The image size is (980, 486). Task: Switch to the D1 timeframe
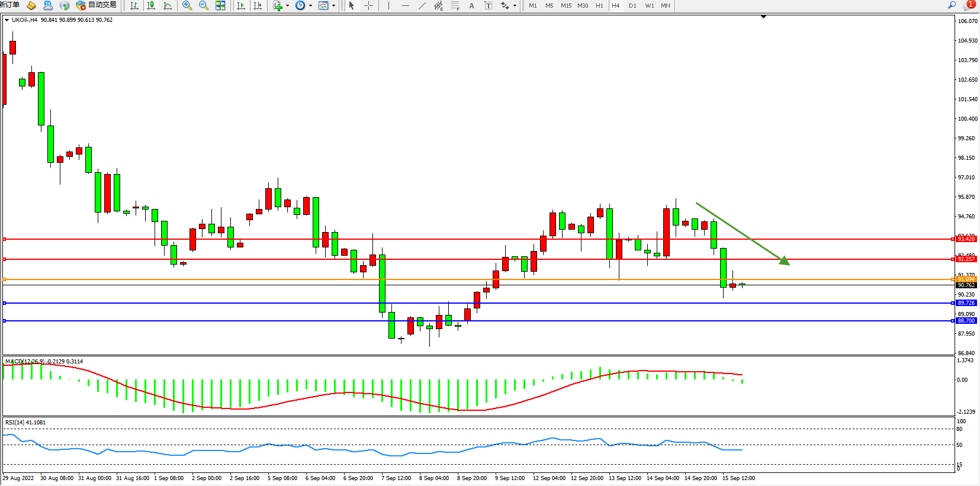tap(632, 5)
